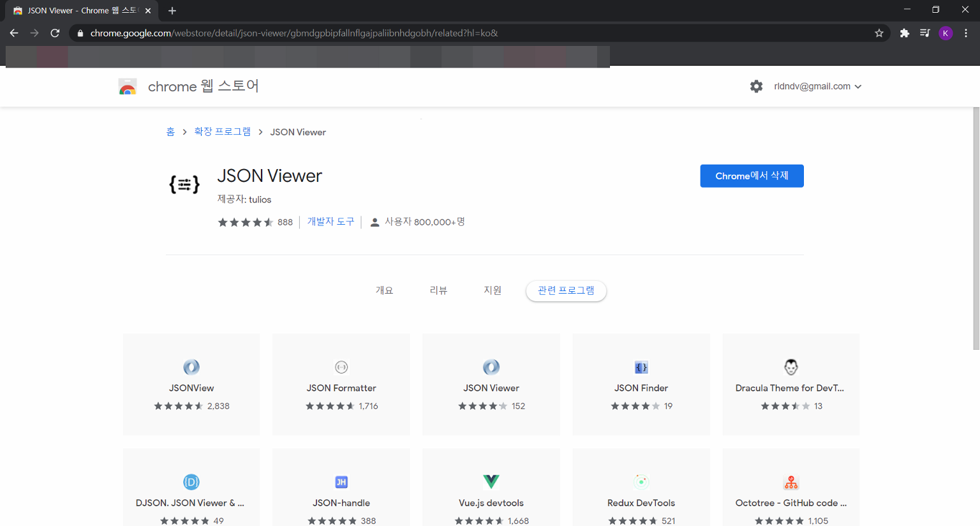Screen dimensions: 980x526
Task: Click the 제공자: tulios text
Action: pos(244,199)
